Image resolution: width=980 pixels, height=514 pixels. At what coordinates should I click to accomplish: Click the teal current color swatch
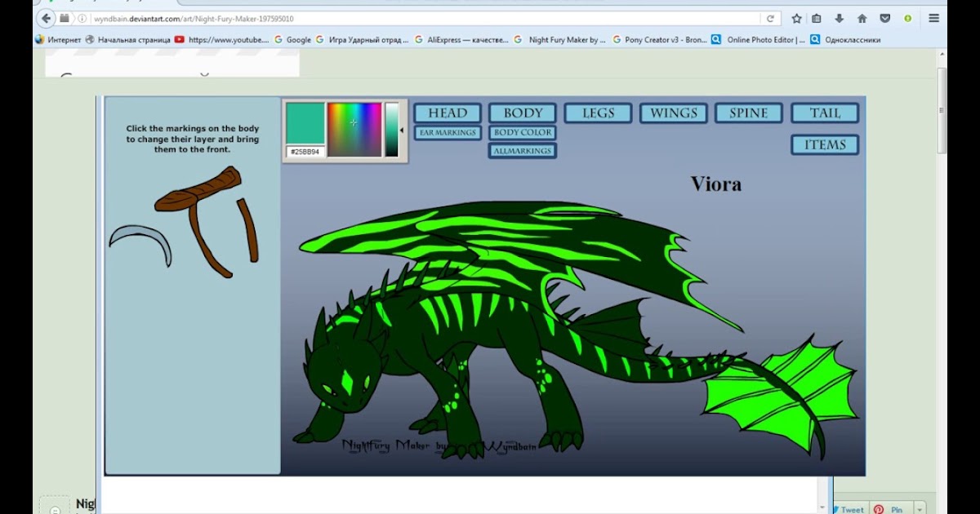point(305,123)
